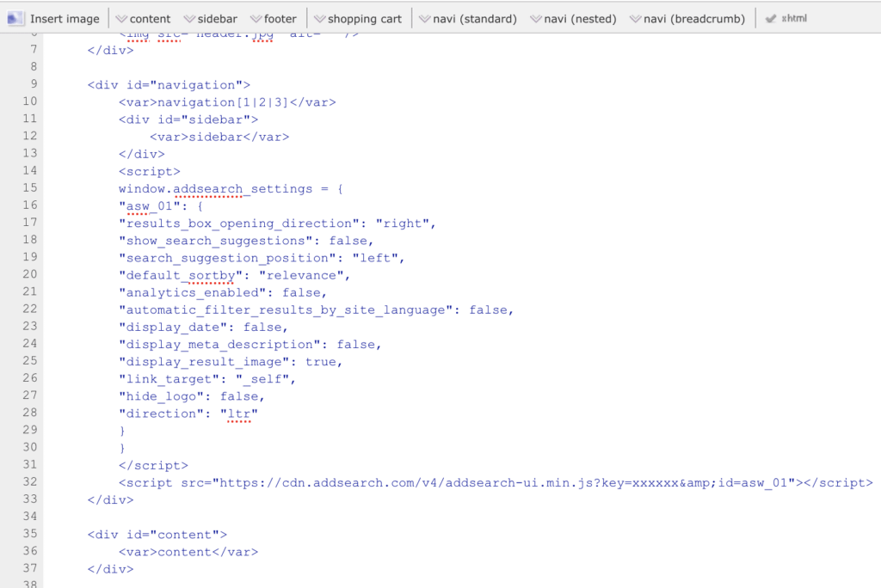This screenshot has width=881, height=588.
Task: Click line number 32 in the gutter
Action: [28, 482]
